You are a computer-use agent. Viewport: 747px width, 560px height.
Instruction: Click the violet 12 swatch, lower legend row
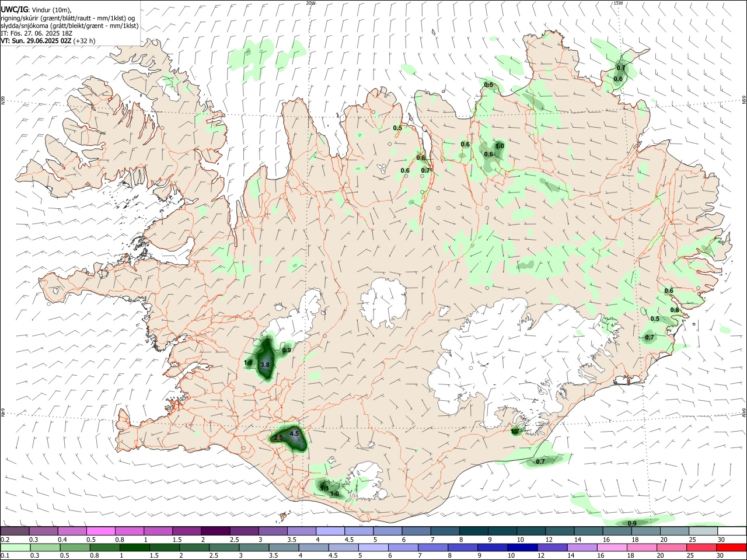552,548
